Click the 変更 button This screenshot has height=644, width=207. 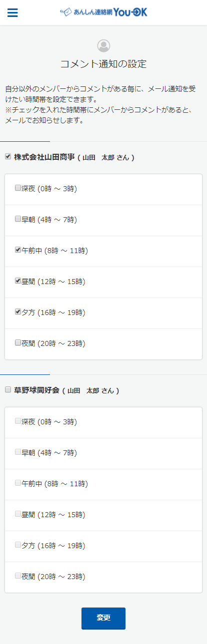click(103, 618)
